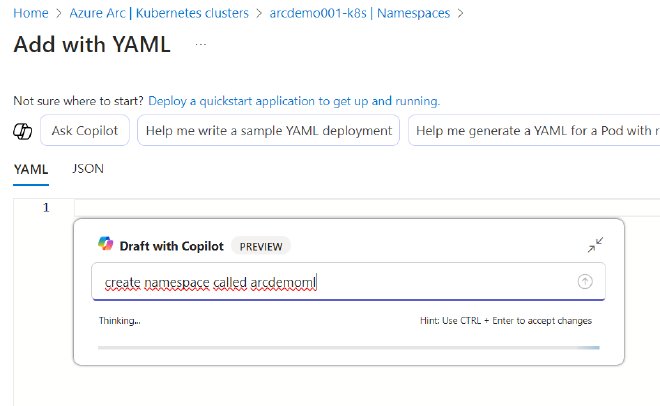Click the Add with YAML page title
Screen dimensions: 660x406
point(92,44)
